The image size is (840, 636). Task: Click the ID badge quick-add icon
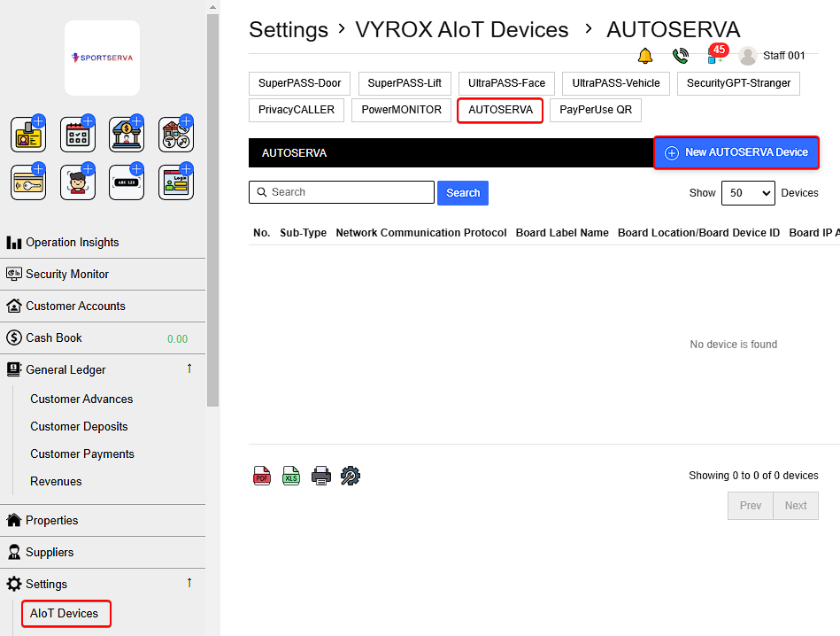pos(28,136)
